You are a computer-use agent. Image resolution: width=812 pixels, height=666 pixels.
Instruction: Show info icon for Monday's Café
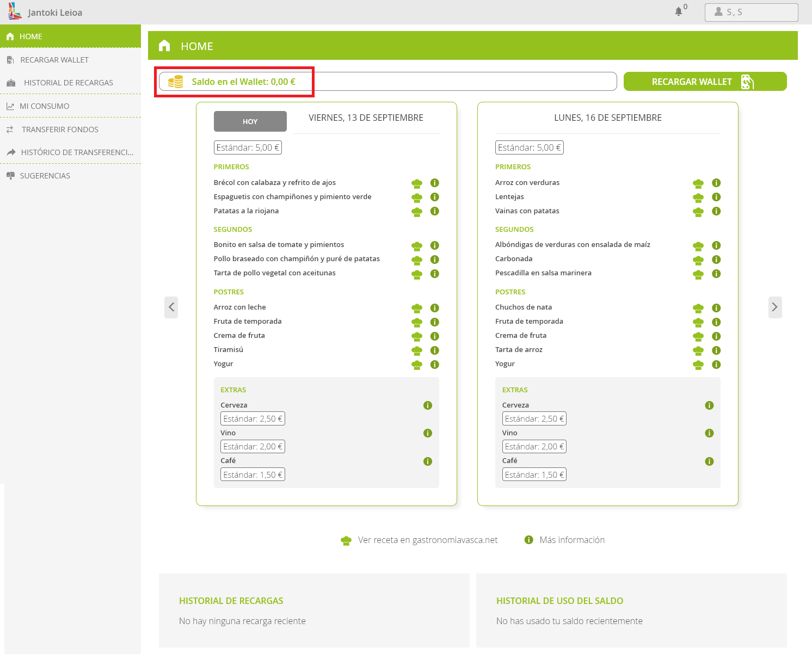[x=709, y=461]
